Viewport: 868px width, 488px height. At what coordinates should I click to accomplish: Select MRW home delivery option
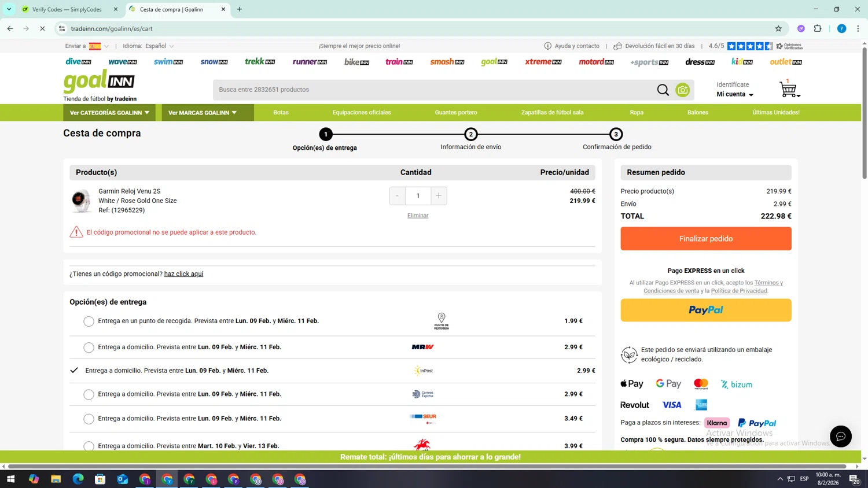[x=89, y=347]
